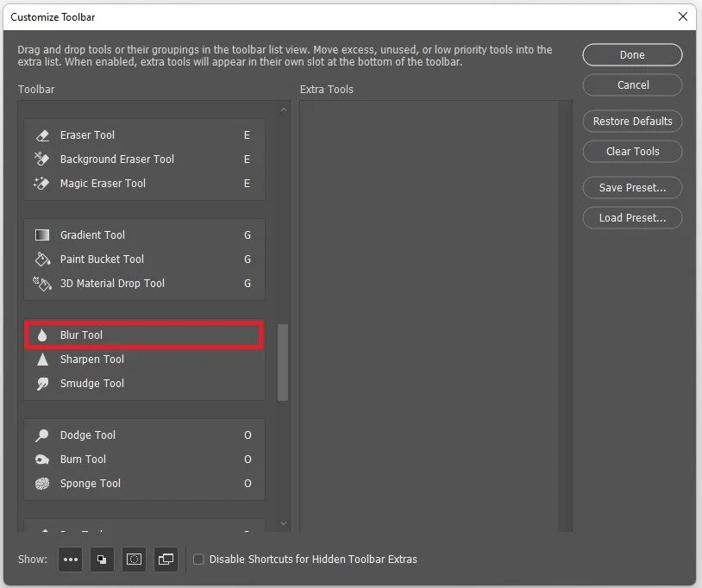This screenshot has width=702, height=588.
Task: Select the Burn Tool icon
Action: pos(42,459)
